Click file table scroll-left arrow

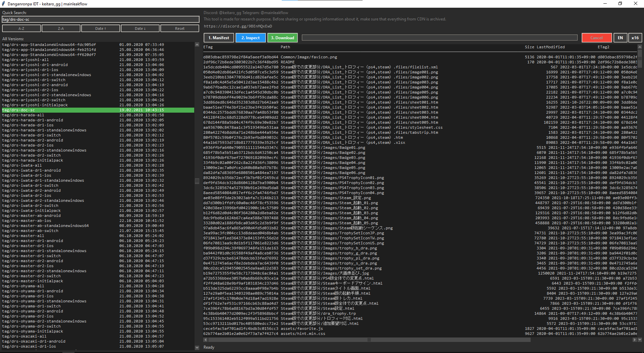pos(206,340)
